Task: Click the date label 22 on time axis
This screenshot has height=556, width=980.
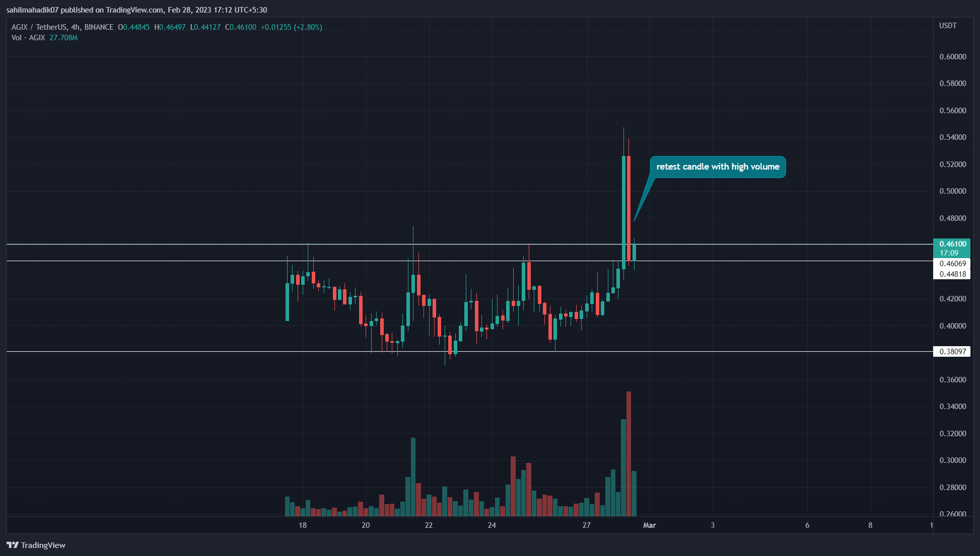Action: (429, 525)
